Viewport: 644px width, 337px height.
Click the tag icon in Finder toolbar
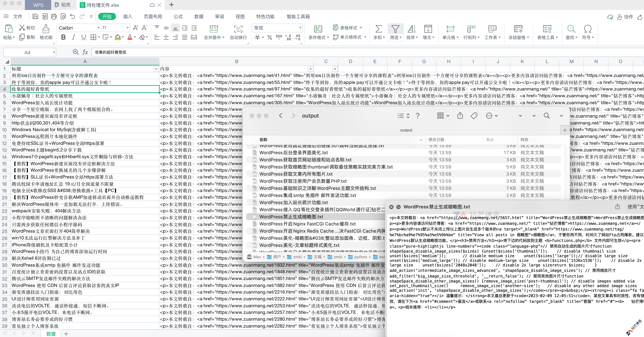(474, 115)
